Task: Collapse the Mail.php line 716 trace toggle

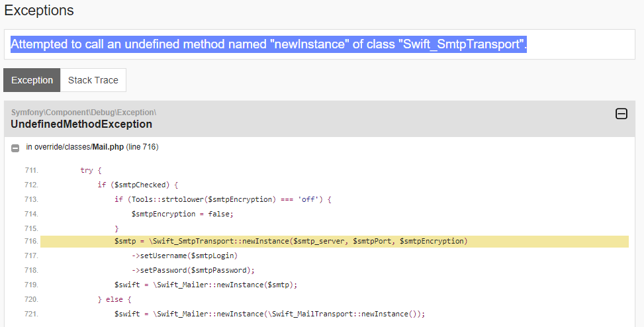Action: pyautogui.click(x=15, y=148)
